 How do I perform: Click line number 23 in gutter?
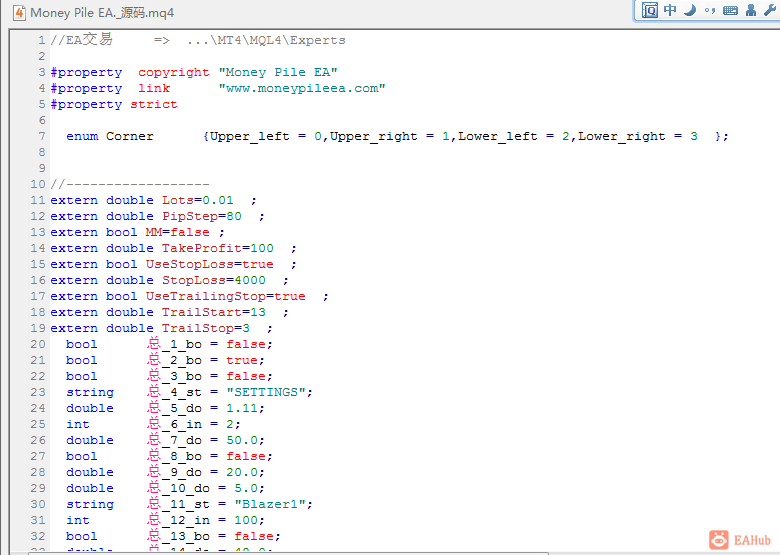coord(38,392)
